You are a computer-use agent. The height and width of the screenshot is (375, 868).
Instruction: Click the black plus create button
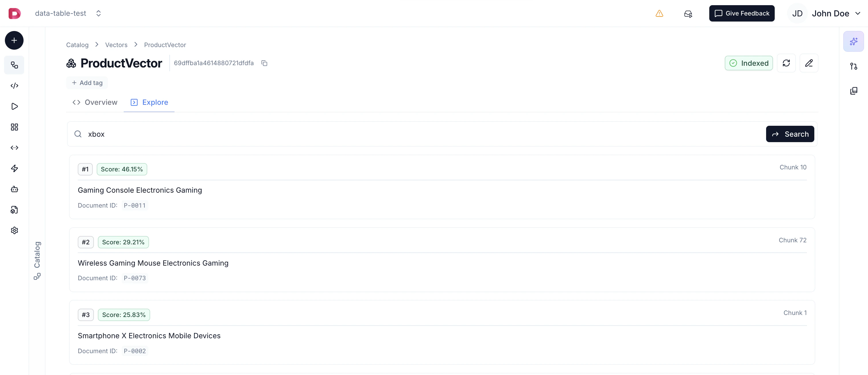[x=14, y=40]
